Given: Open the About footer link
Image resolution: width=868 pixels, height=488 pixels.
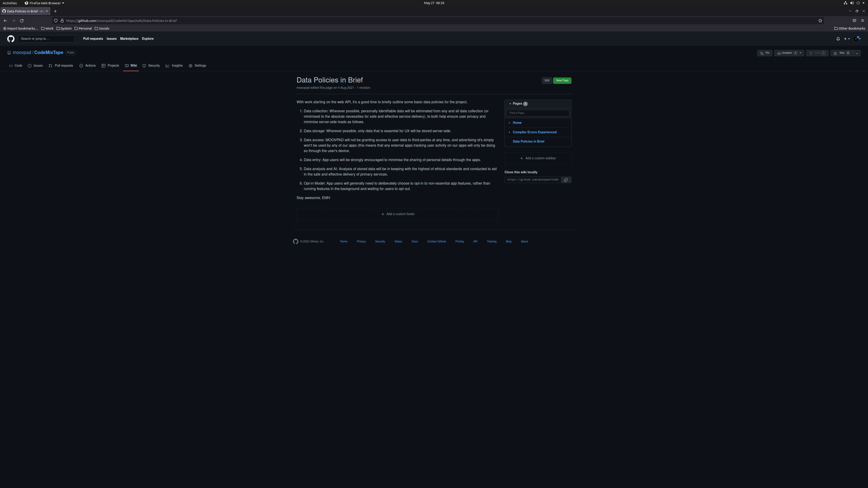Looking at the screenshot, I should click(x=524, y=242).
